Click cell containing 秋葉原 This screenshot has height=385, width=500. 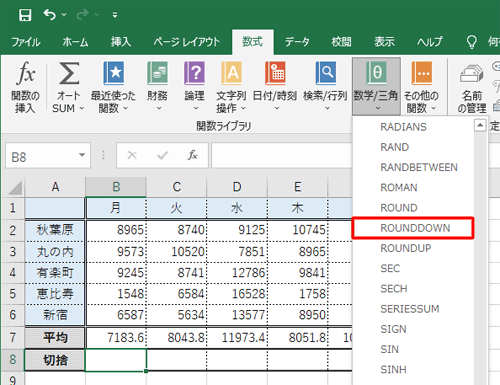coord(55,230)
